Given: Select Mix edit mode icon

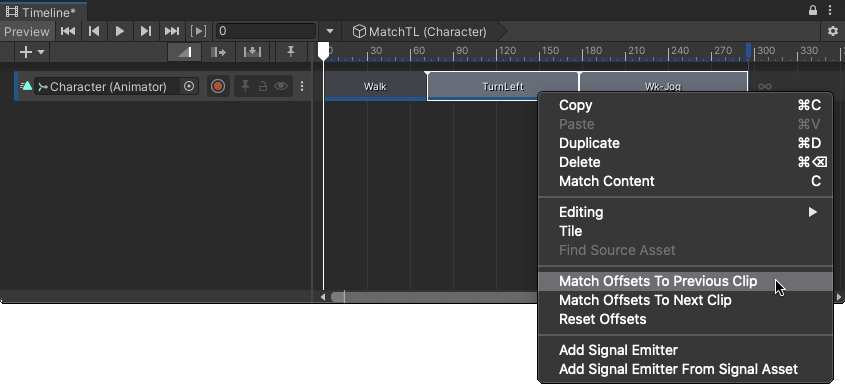Looking at the screenshot, I should pos(184,52).
